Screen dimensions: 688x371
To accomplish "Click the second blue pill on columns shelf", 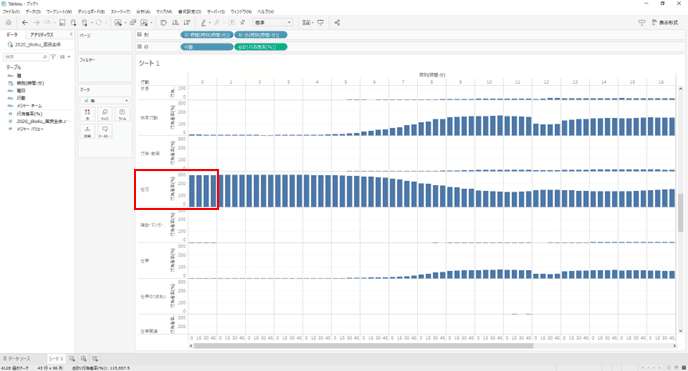I will 261,35.
